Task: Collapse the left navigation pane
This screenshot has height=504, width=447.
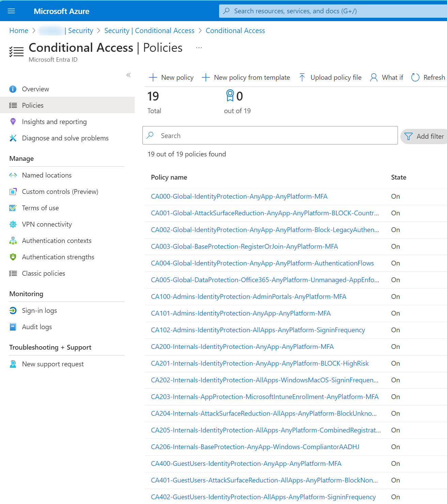Action: click(x=128, y=75)
